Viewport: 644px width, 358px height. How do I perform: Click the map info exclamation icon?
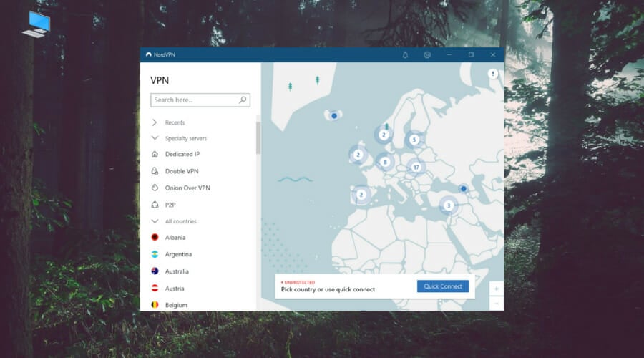coord(493,74)
